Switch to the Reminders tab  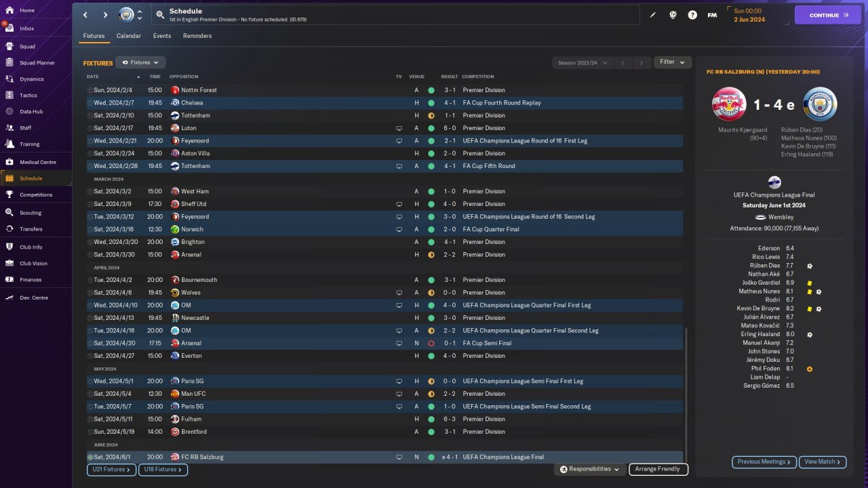(x=197, y=36)
